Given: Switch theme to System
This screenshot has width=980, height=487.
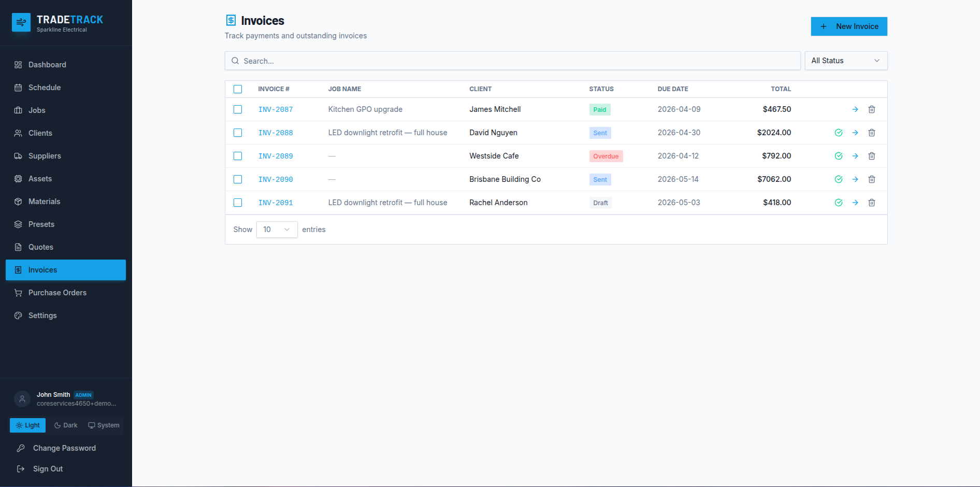Looking at the screenshot, I should (104, 425).
